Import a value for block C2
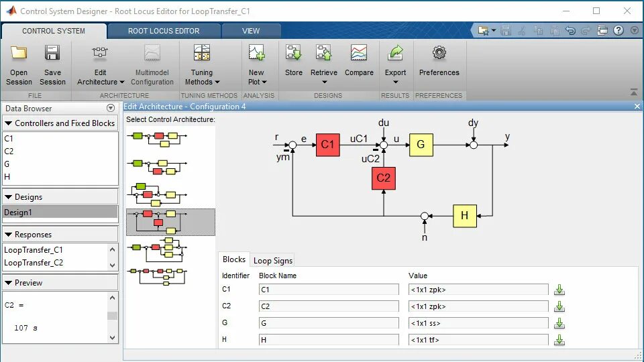 coord(559,306)
